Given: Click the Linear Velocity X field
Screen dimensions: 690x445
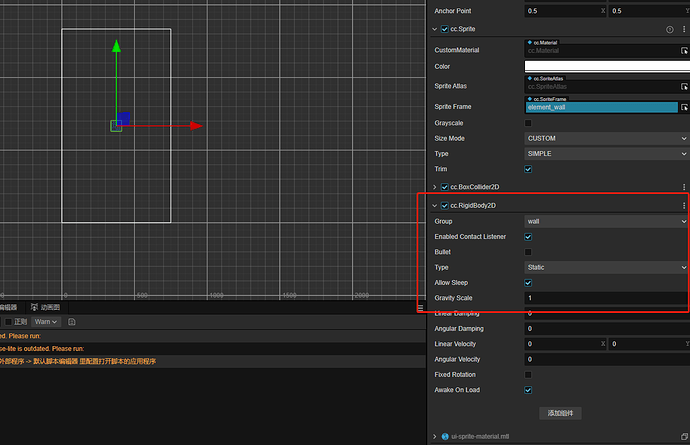Looking at the screenshot, I should point(565,344).
